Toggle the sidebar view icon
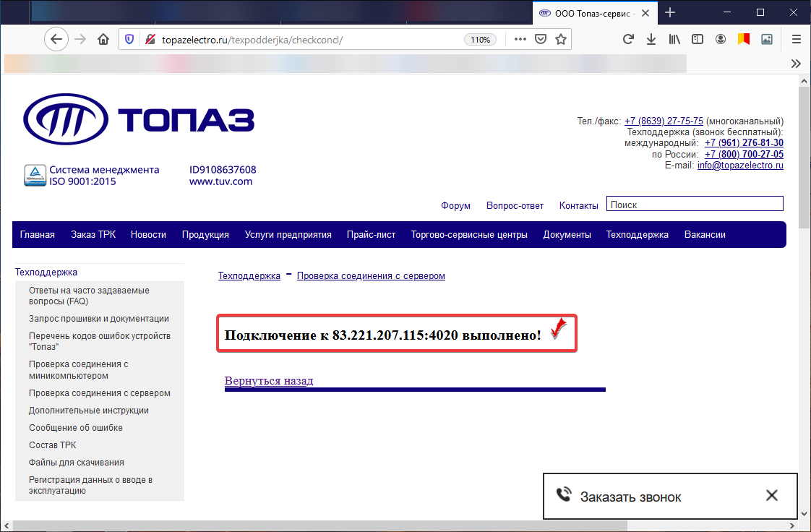The image size is (811, 532). (x=698, y=39)
